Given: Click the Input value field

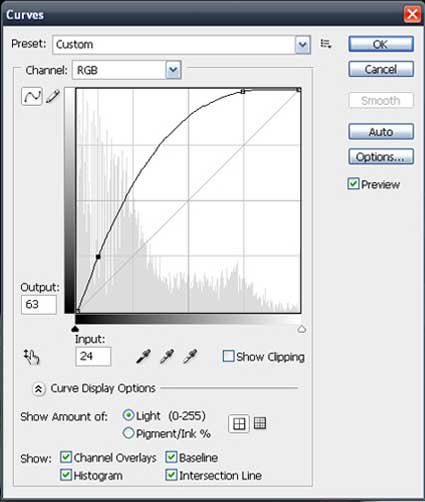Looking at the screenshot, I should pos(93,356).
